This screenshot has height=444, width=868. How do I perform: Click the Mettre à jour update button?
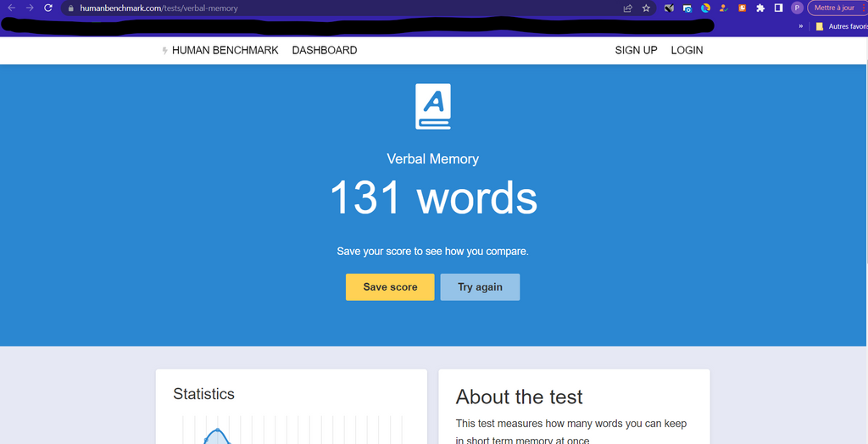click(x=837, y=8)
